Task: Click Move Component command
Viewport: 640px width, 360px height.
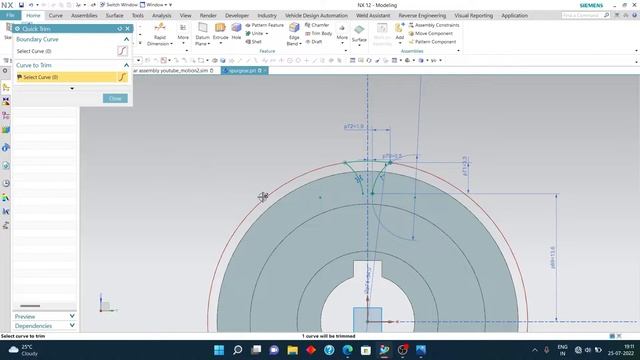Action: (431, 33)
